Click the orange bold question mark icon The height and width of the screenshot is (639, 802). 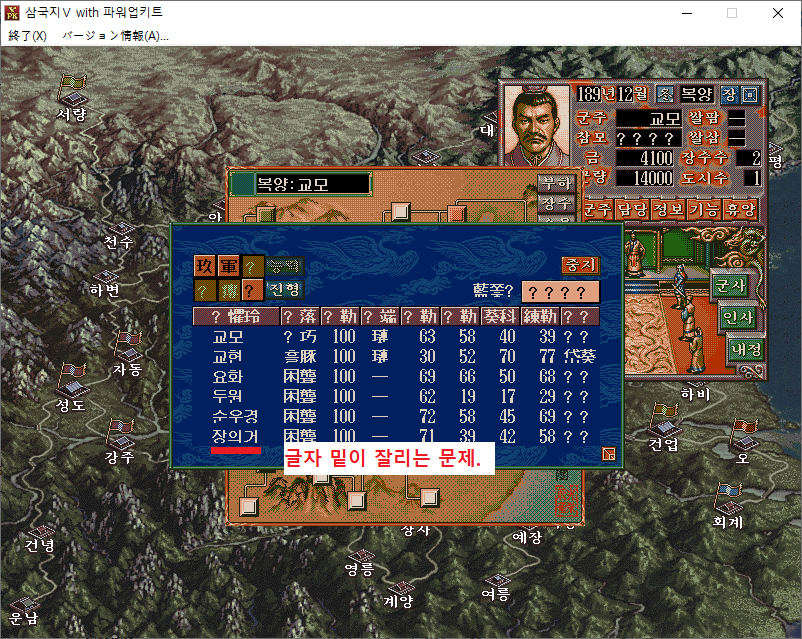coord(252,291)
